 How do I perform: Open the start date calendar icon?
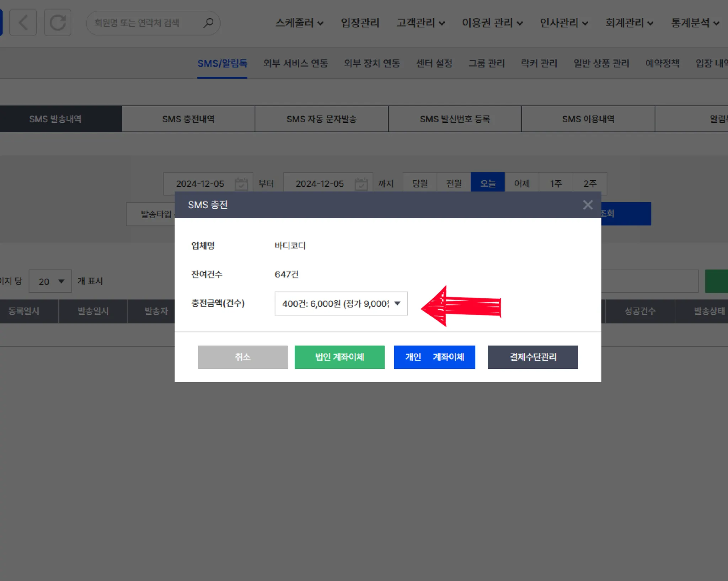pyautogui.click(x=241, y=184)
